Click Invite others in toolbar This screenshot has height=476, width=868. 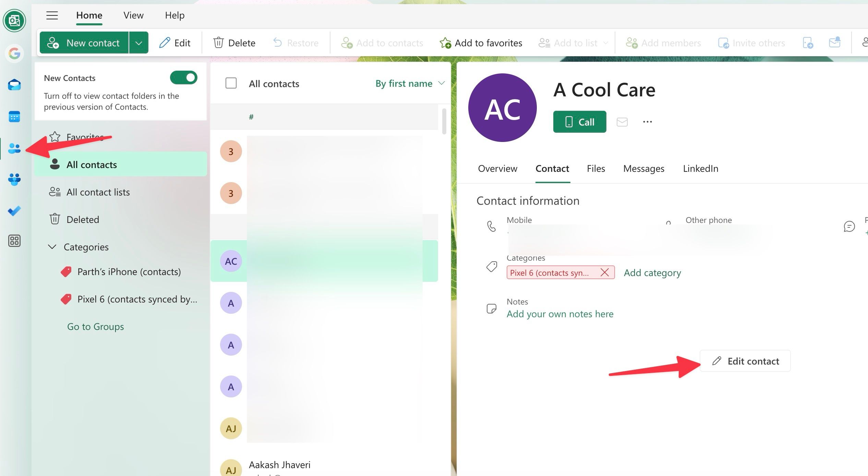[x=751, y=43]
